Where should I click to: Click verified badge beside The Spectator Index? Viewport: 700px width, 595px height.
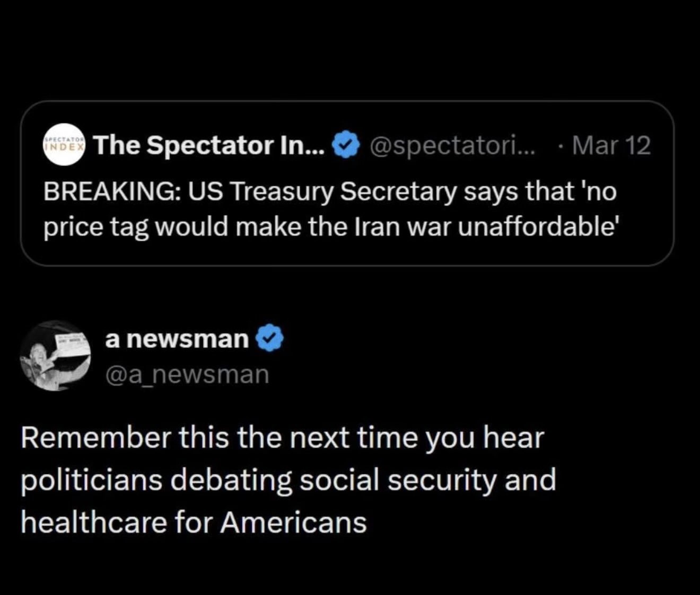click(x=346, y=145)
